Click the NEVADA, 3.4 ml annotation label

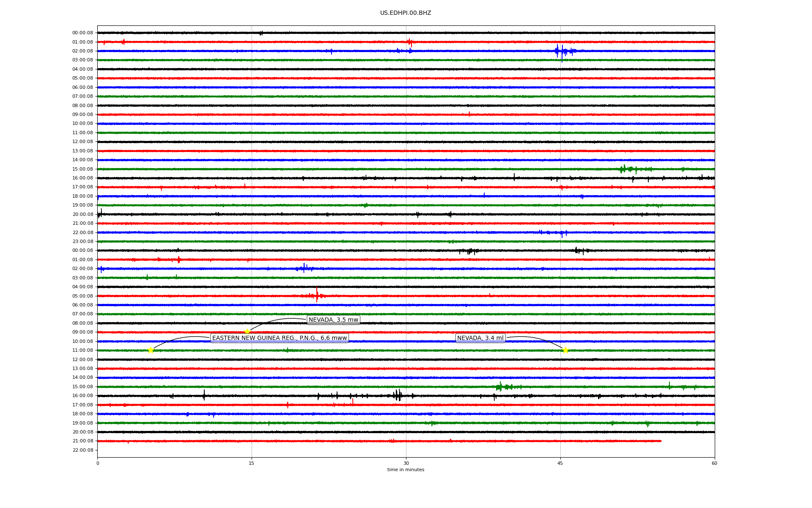(480, 338)
